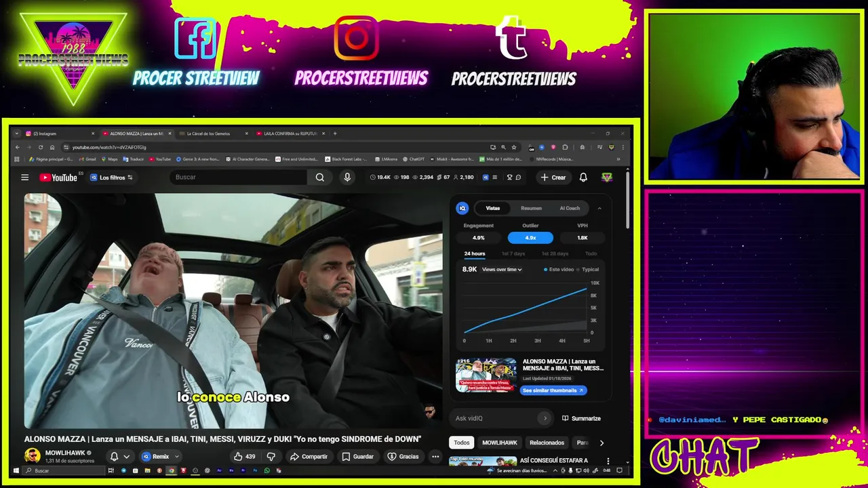
Task: Close the Instagram browser tab
Action: (93, 134)
